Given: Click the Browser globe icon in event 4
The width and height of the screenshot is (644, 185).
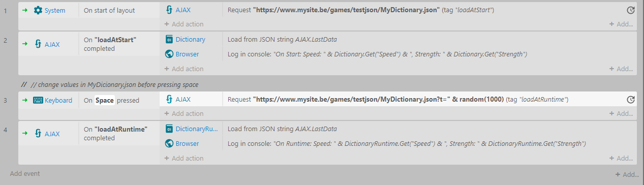Looking at the screenshot, I should click(x=170, y=144).
